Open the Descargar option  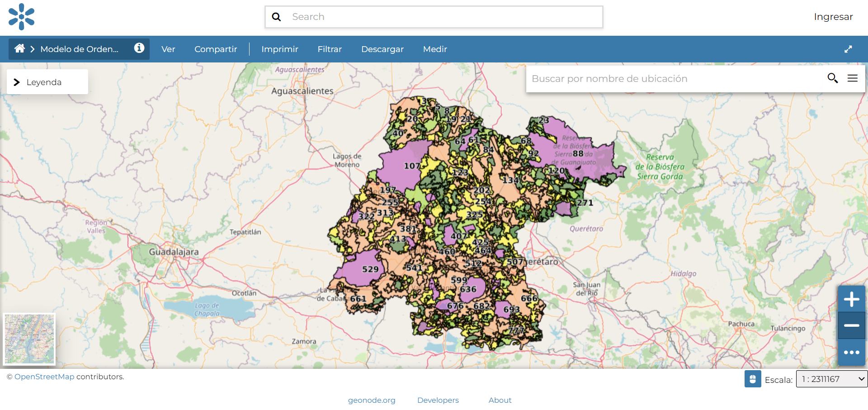(382, 49)
